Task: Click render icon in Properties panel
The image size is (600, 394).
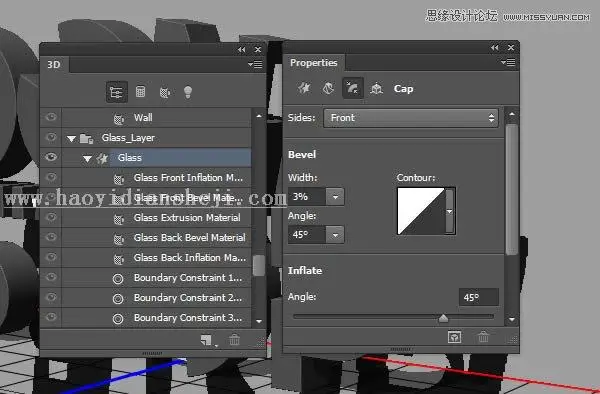Action: 454,337
